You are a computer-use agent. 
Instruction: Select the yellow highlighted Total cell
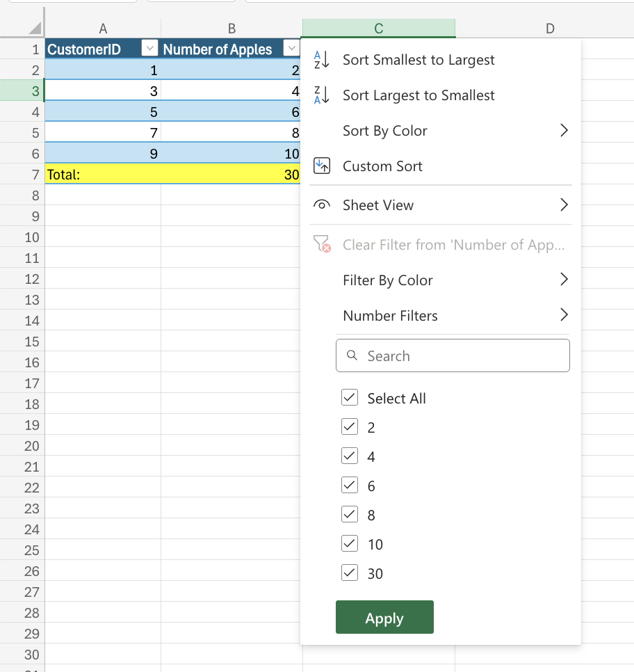click(103, 174)
